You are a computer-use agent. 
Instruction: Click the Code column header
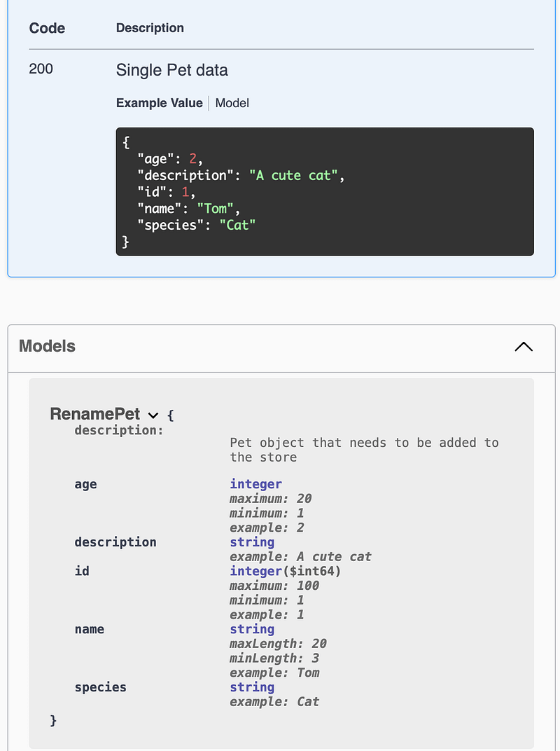(46, 28)
